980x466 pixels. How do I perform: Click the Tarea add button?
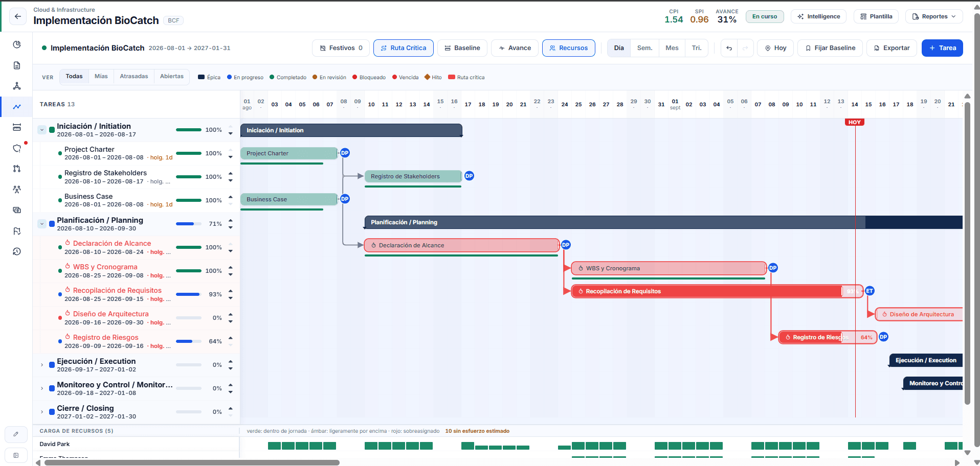click(x=942, y=48)
